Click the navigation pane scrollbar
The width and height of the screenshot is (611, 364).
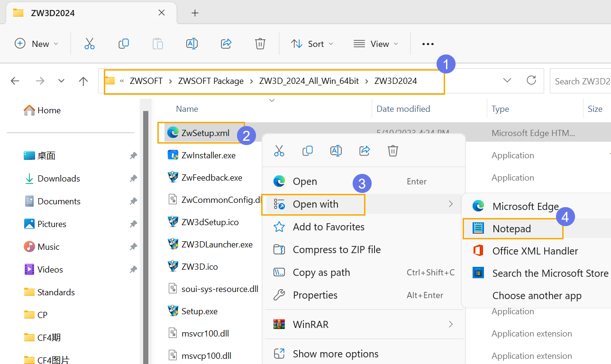pyautogui.click(x=146, y=237)
